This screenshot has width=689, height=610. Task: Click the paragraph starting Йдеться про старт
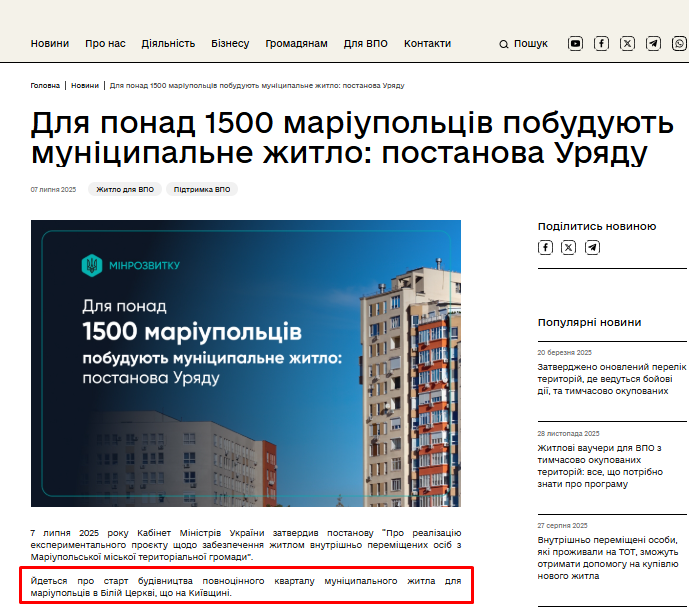tap(246, 587)
